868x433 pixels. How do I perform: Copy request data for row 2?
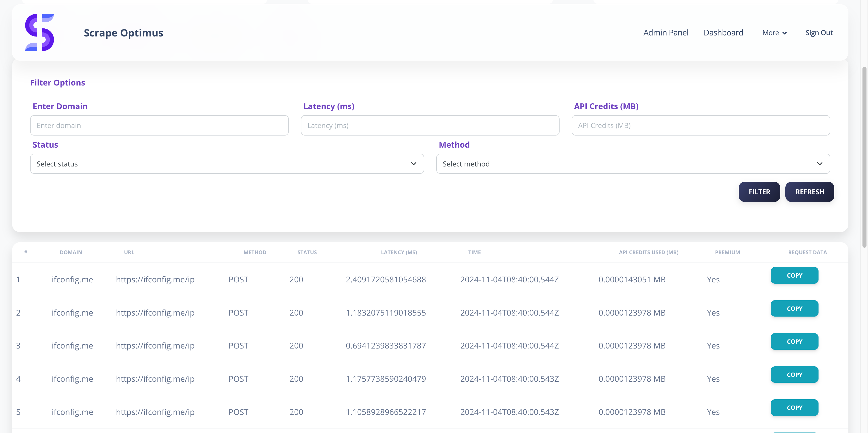point(794,309)
